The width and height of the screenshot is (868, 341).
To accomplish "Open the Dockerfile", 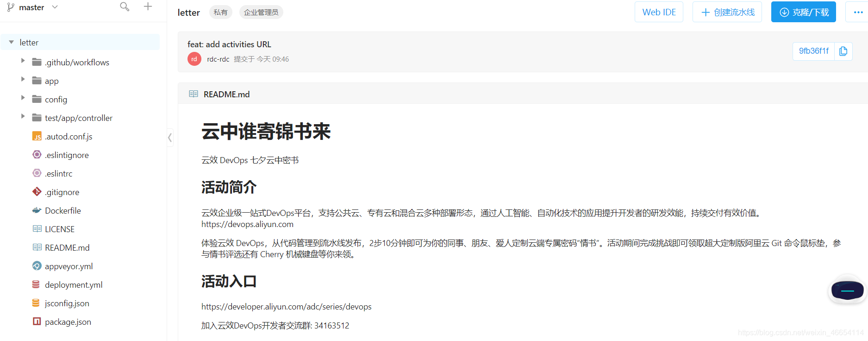I will (63, 211).
